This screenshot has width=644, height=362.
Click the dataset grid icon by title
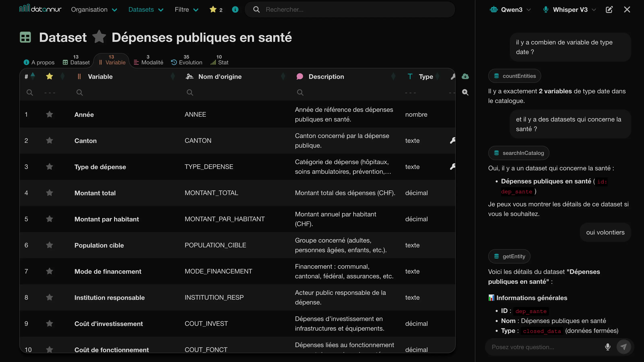(25, 37)
